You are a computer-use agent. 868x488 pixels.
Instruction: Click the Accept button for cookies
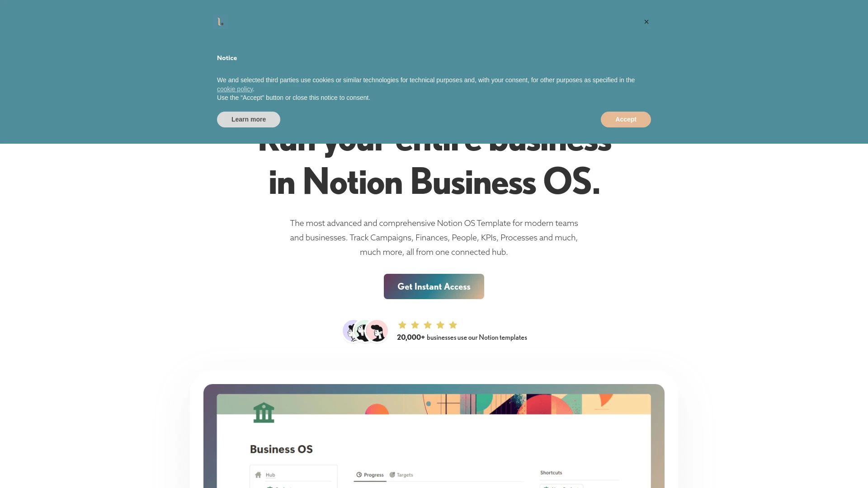click(626, 119)
